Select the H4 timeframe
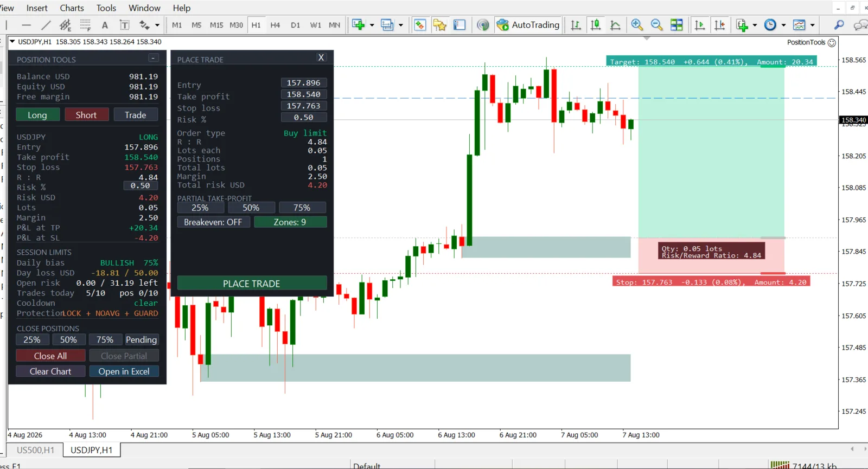 (x=275, y=25)
